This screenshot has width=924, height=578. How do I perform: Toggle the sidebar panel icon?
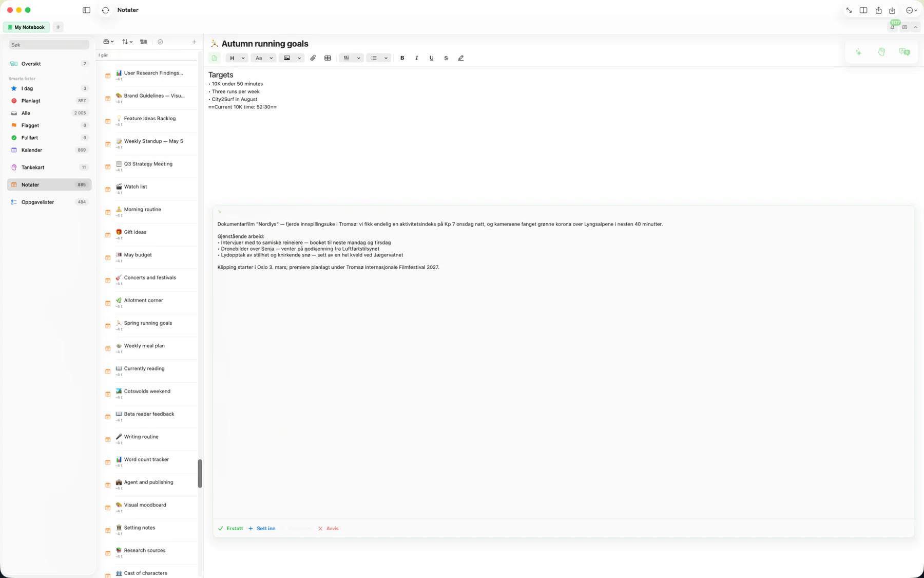point(86,10)
